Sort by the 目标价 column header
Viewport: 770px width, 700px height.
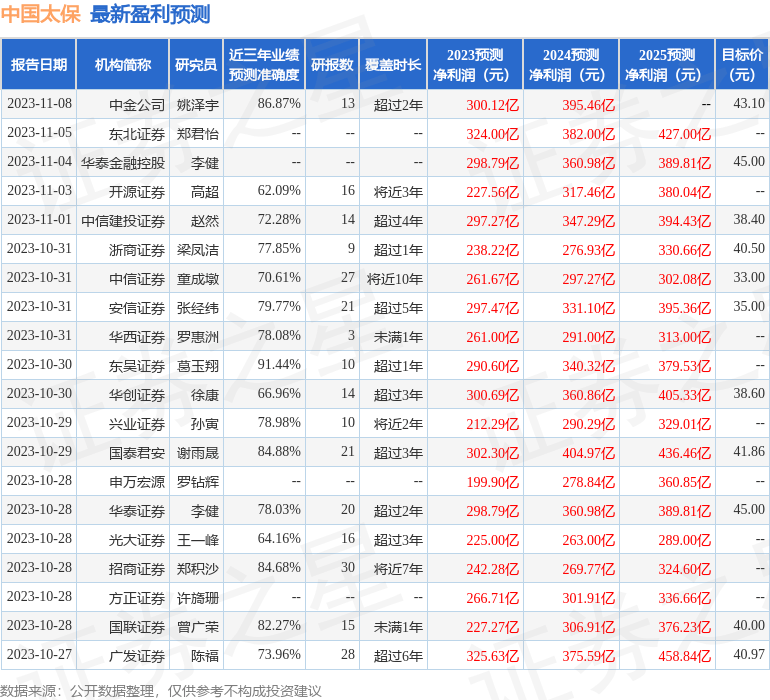pyautogui.click(x=742, y=65)
